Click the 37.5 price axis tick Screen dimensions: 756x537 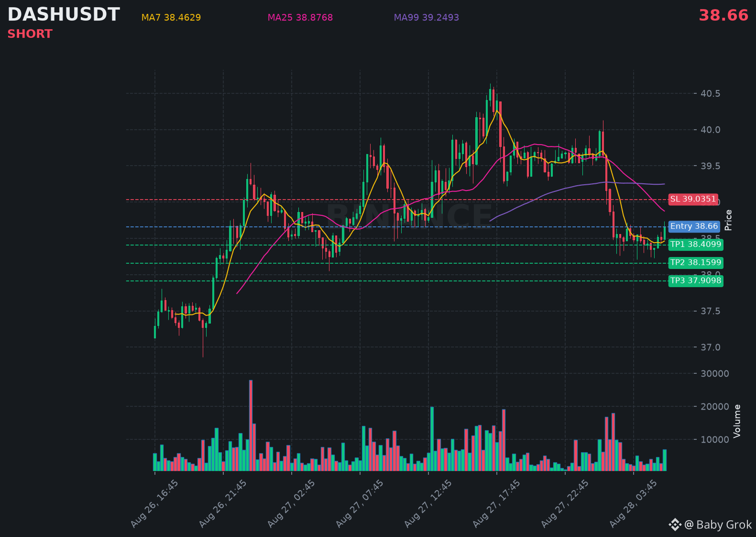(x=710, y=312)
